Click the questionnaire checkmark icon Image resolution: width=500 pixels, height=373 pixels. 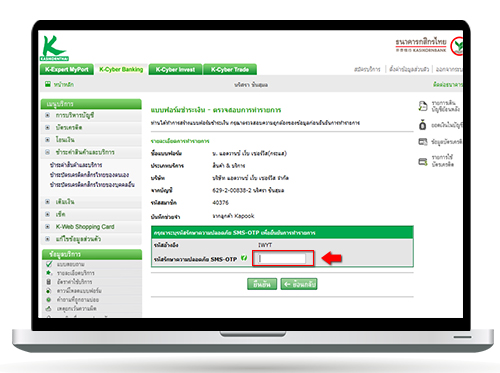point(49,264)
